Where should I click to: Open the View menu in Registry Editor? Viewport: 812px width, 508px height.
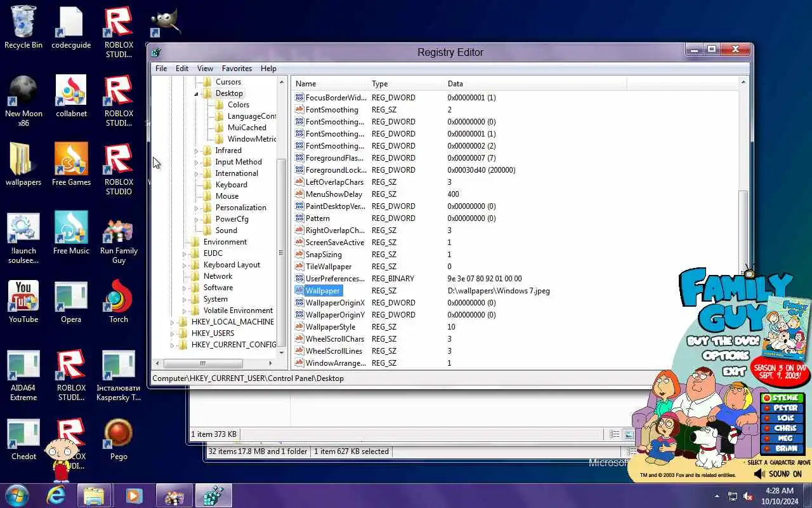pos(205,69)
